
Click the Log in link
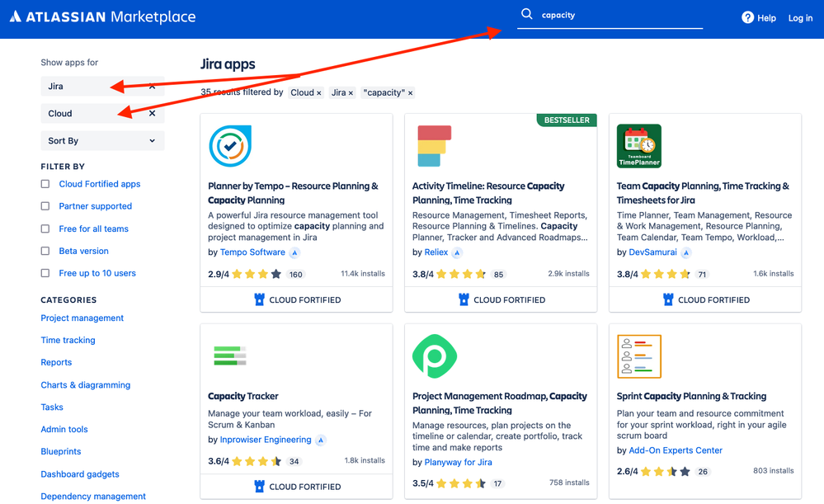(x=800, y=18)
